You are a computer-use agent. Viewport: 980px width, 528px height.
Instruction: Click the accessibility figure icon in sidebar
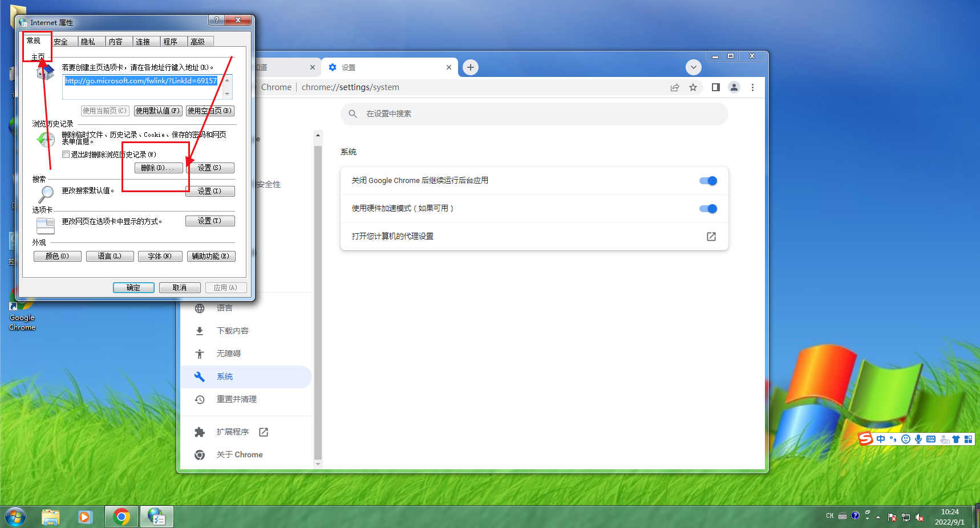tap(200, 354)
